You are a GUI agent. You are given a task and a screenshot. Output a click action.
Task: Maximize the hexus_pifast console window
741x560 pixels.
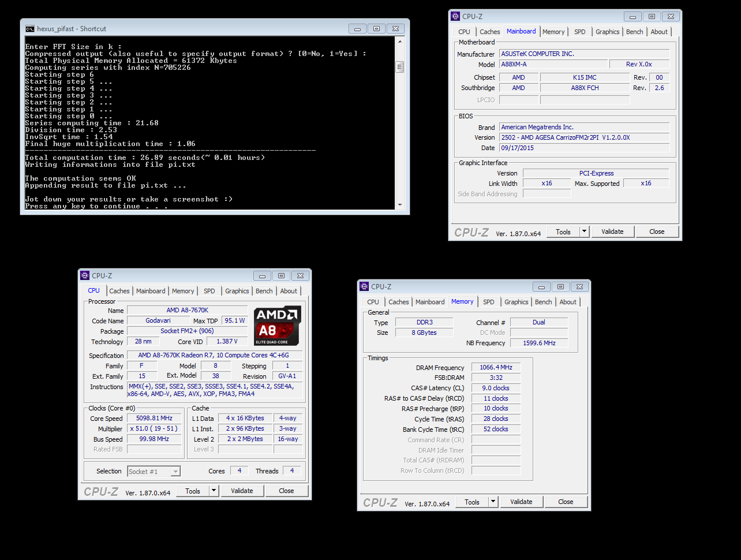click(376, 28)
